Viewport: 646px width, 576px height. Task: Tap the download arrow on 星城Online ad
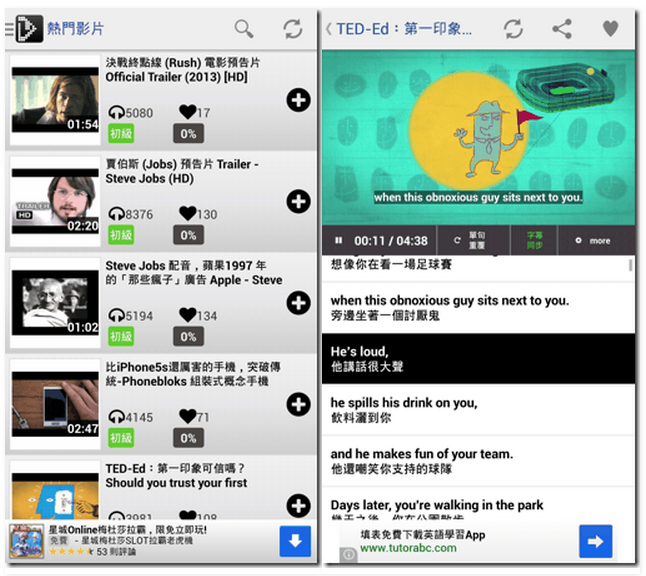pos(295,541)
